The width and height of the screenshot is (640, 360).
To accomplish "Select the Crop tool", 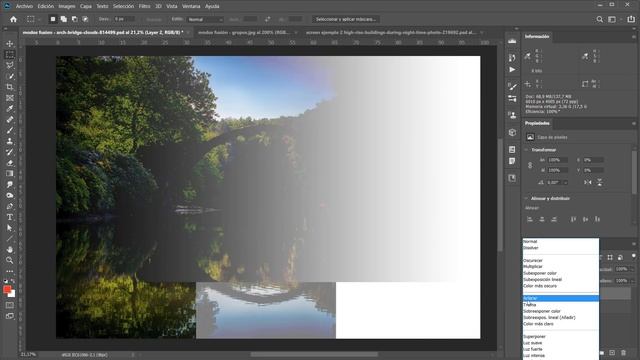I will click(10, 87).
